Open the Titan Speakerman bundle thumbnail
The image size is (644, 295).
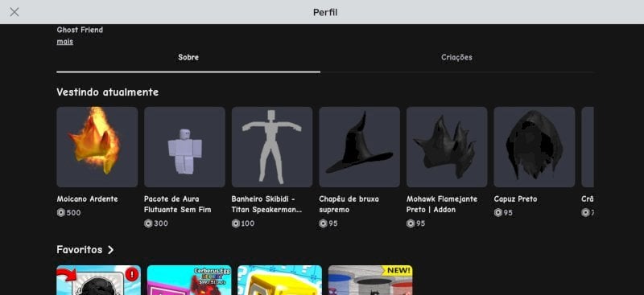(x=272, y=147)
